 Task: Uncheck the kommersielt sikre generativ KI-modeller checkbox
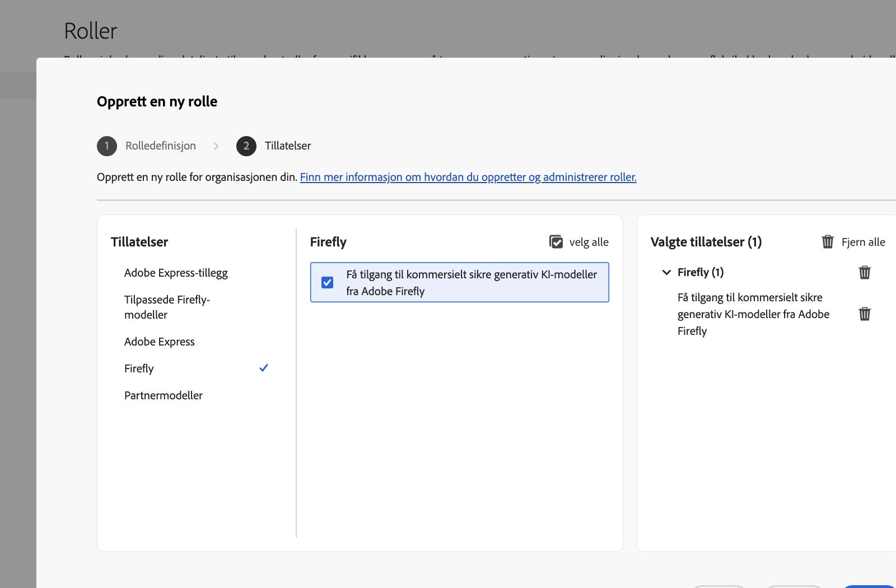tap(328, 282)
